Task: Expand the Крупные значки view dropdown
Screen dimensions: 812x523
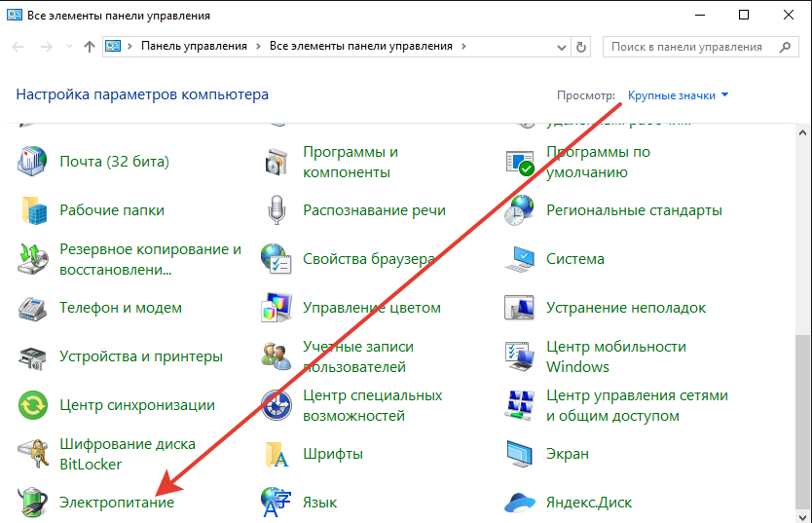Action: click(x=679, y=95)
